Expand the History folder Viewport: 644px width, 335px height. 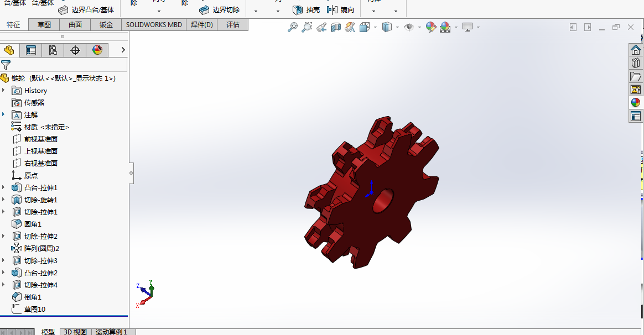(4, 90)
